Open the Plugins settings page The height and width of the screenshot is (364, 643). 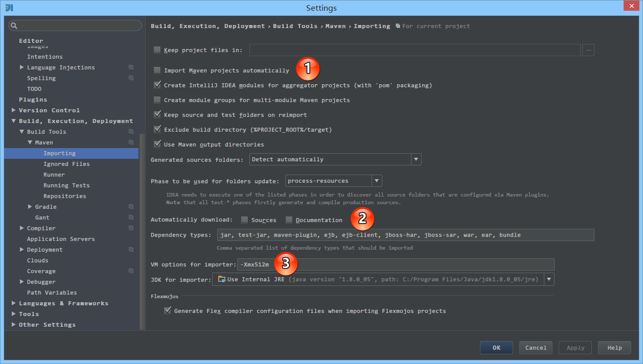[x=33, y=100]
